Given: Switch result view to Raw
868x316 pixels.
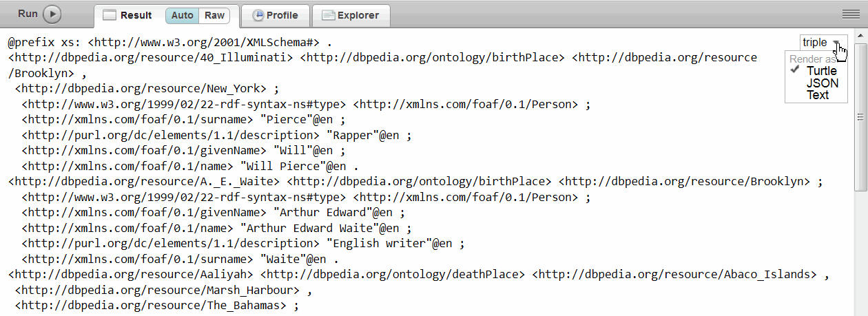Looking at the screenshot, I should [214, 15].
